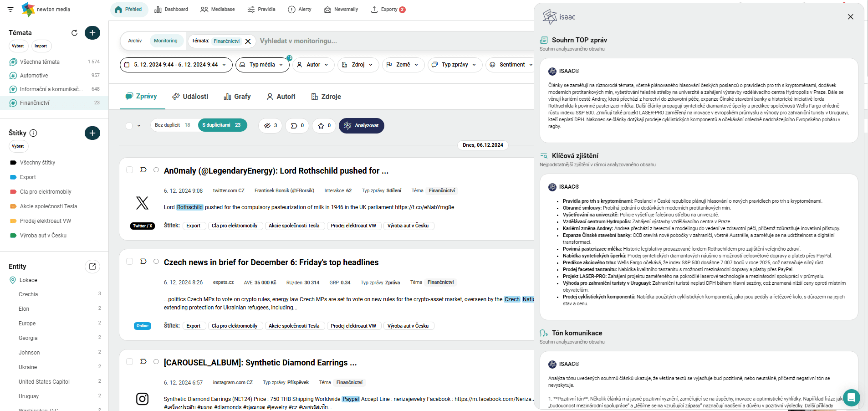Open the Mediabase menu item
Image resolution: width=868 pixels, height=411 pixels.
tap(218, 9)
